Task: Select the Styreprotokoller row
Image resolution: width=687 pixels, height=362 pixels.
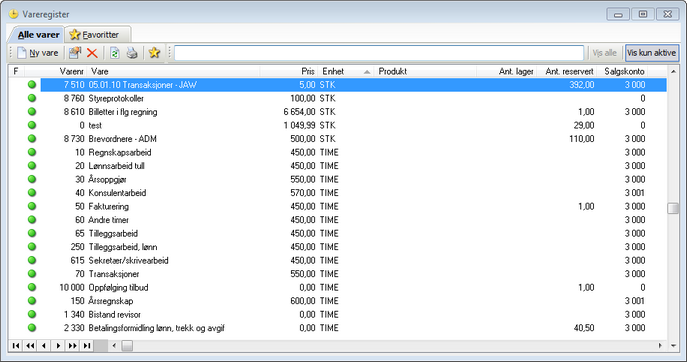Action: point(337,98)
